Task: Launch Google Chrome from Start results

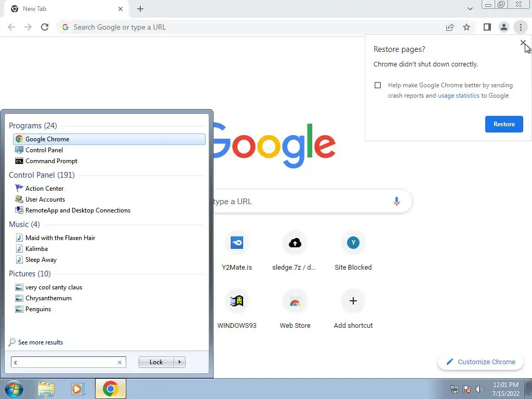Action: click(109, 139)
